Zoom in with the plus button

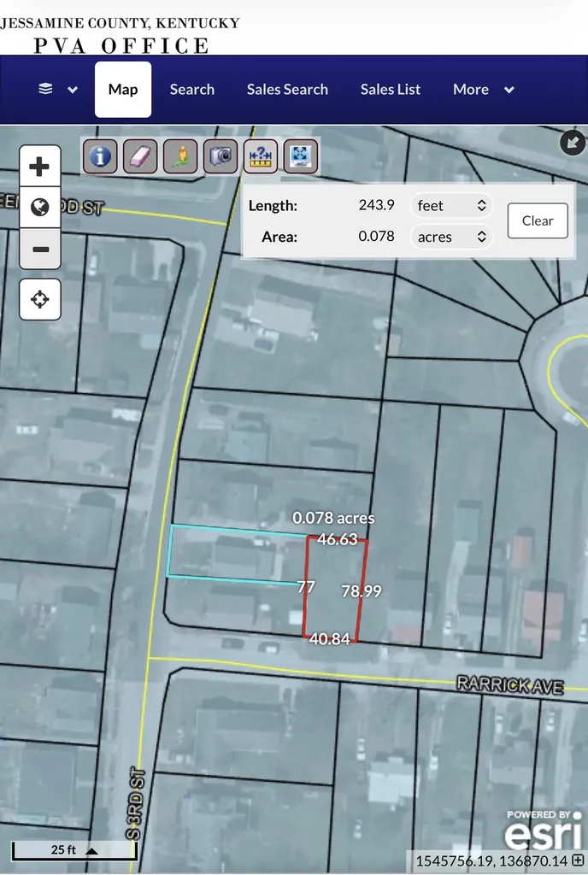tap(39, 167)
